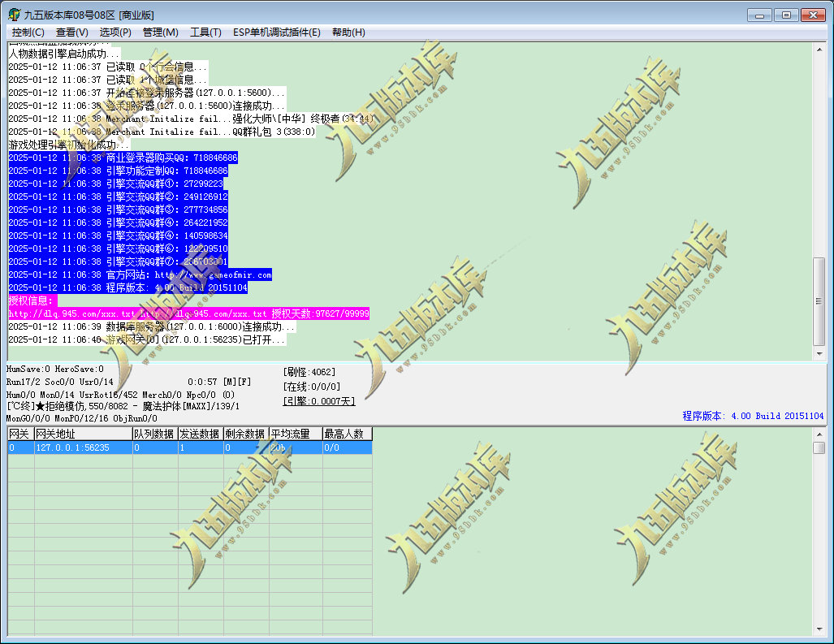The height and width of the screenshot is (644, 834).
Task: Click the [在线:0/0/0] status text
Action: [x=312, y=387]
